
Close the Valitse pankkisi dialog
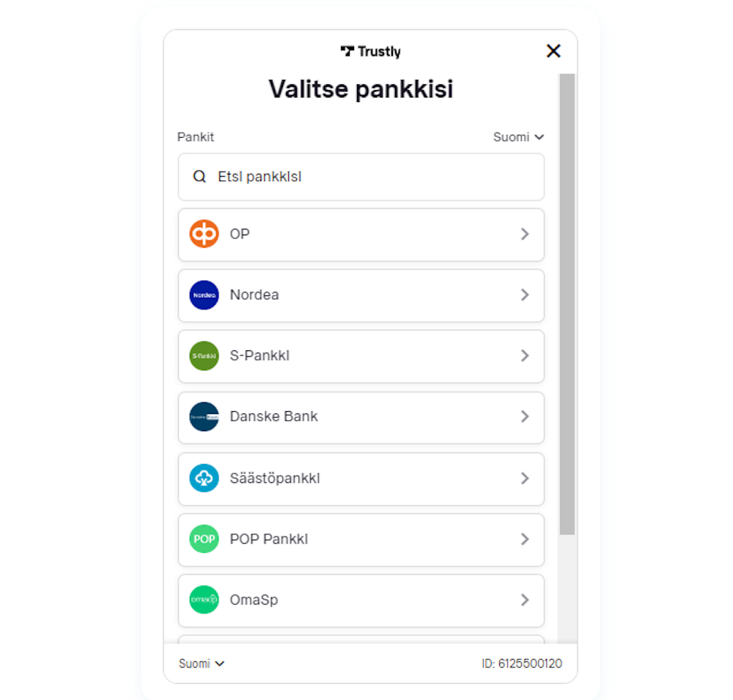click(x=553, y=51)
